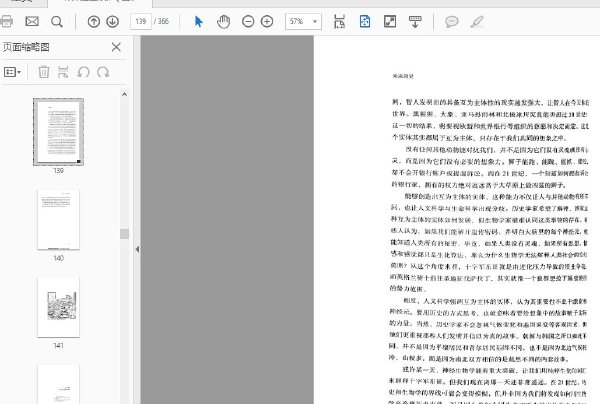Click the Print icon

[x=6, y=21]
